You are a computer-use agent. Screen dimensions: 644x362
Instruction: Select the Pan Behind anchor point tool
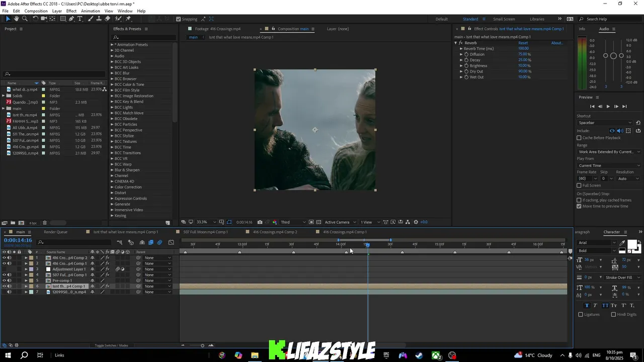click(52, 19)
